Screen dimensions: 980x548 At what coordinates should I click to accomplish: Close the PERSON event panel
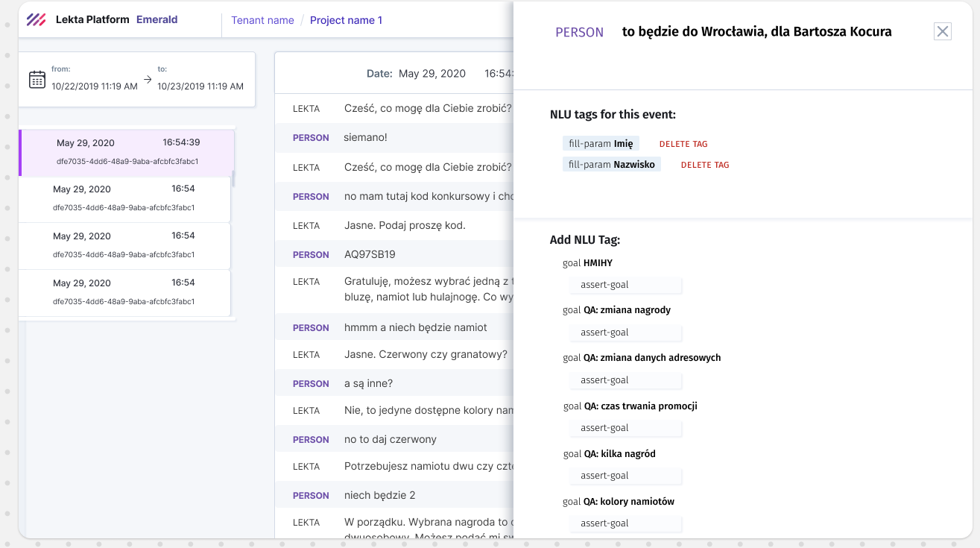click(x=943, y=31)
